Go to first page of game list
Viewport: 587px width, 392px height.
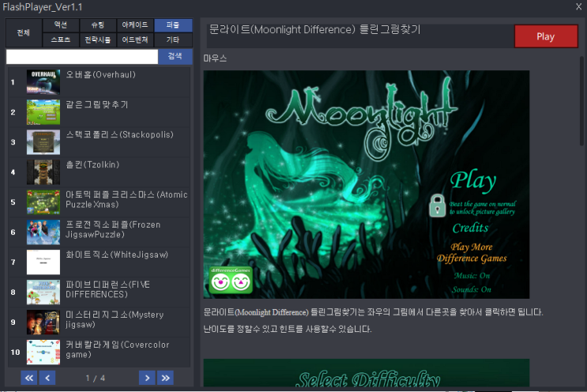pyautogui.click(x=28, y=378)
